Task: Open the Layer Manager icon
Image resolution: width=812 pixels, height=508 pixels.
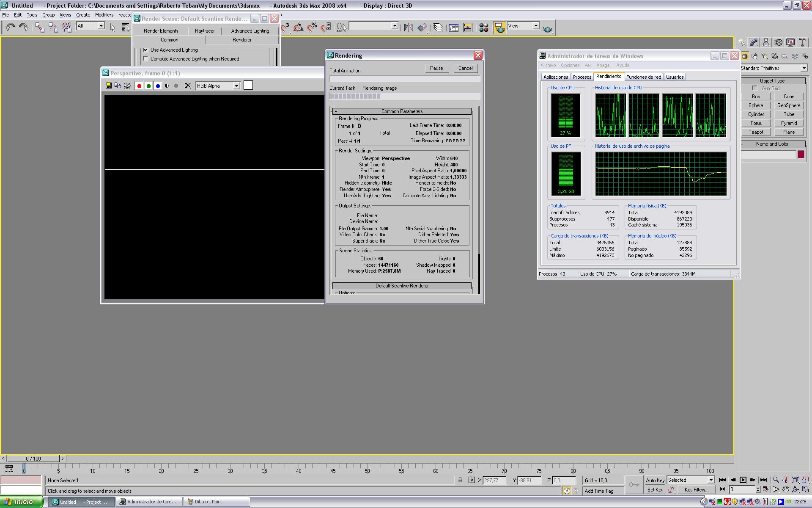Action: (x=438, y=28)
